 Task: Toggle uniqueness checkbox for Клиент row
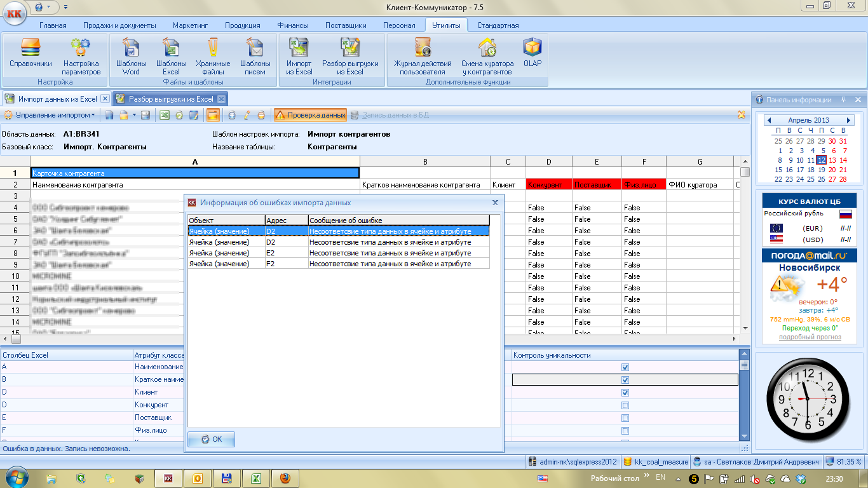pos(625,393)
